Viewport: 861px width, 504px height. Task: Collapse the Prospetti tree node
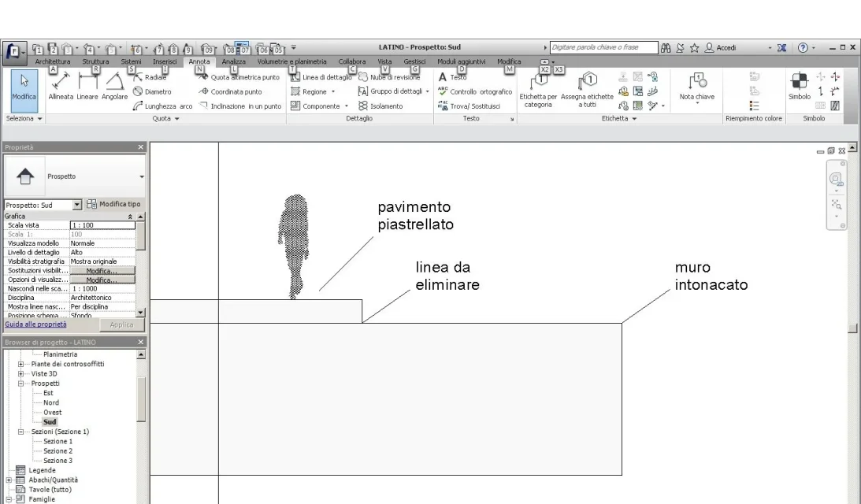click(x=20, y=384)
